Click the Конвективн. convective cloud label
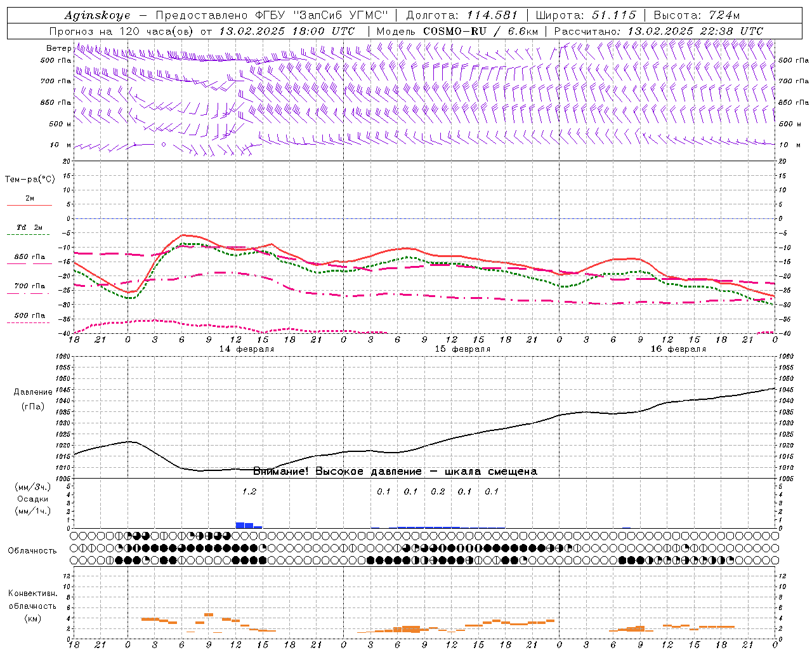The image size is (812, 650). tap(32, 594)
